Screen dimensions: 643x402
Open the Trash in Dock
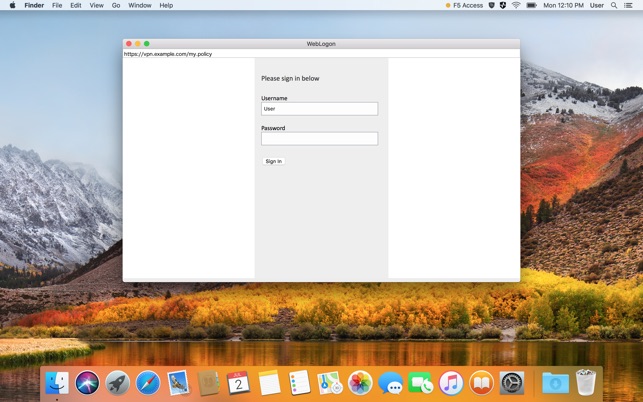586,382
